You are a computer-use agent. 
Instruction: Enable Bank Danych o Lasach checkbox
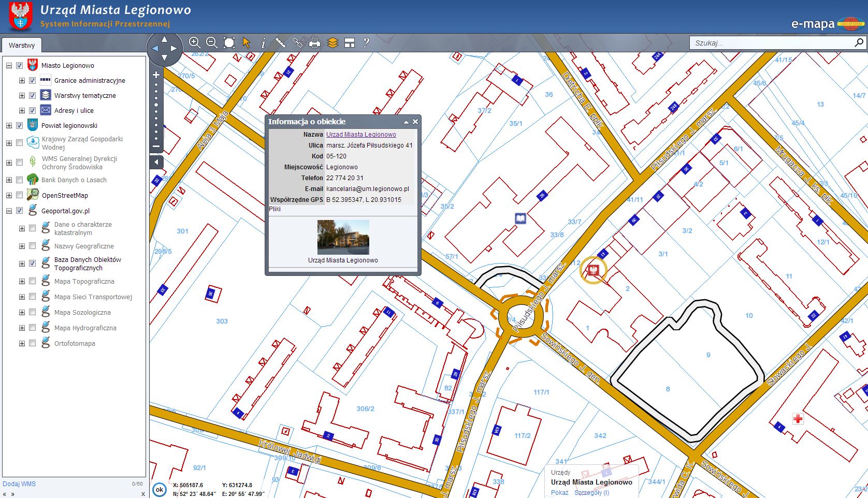(x=19, y=180)
